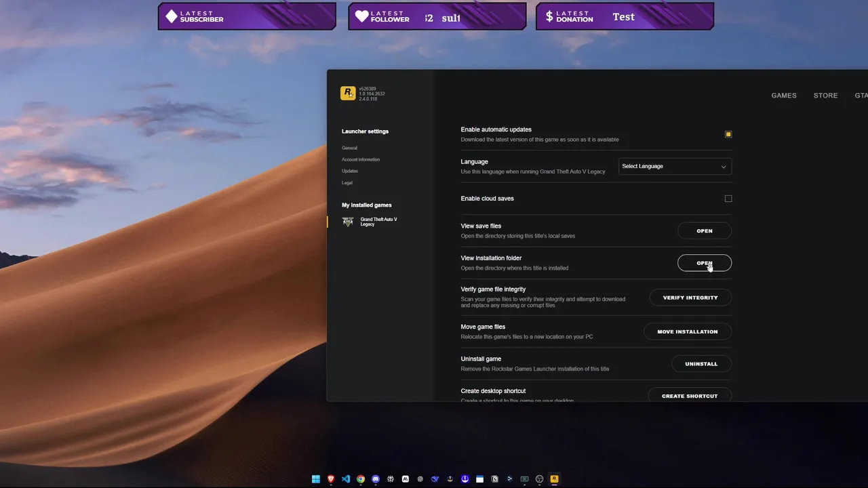Click OPEN button for View installation folder
This screenshot has width=868, height=488.
[x=705, y=263]
